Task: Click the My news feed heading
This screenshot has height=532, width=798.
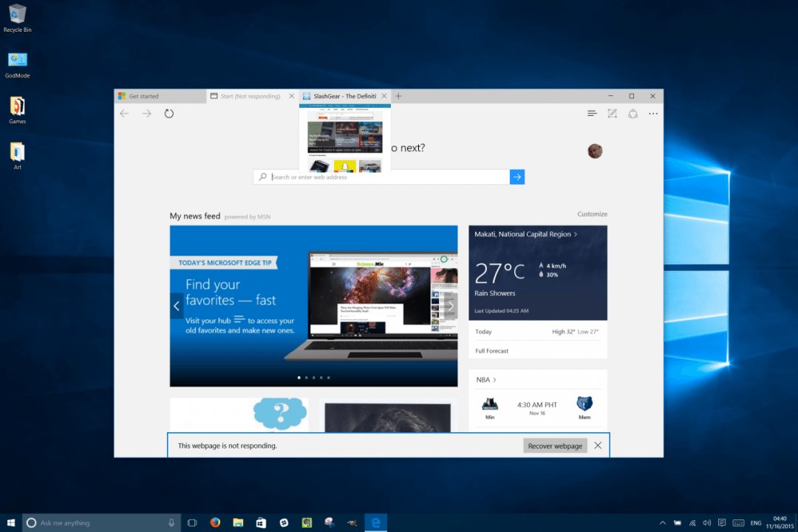Action: tap(195, 216)
